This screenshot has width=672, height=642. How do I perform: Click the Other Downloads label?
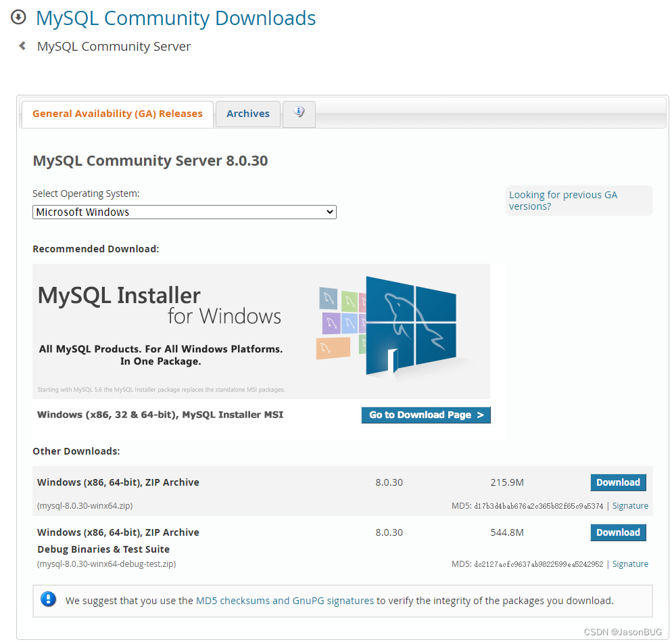pos(76,451)
